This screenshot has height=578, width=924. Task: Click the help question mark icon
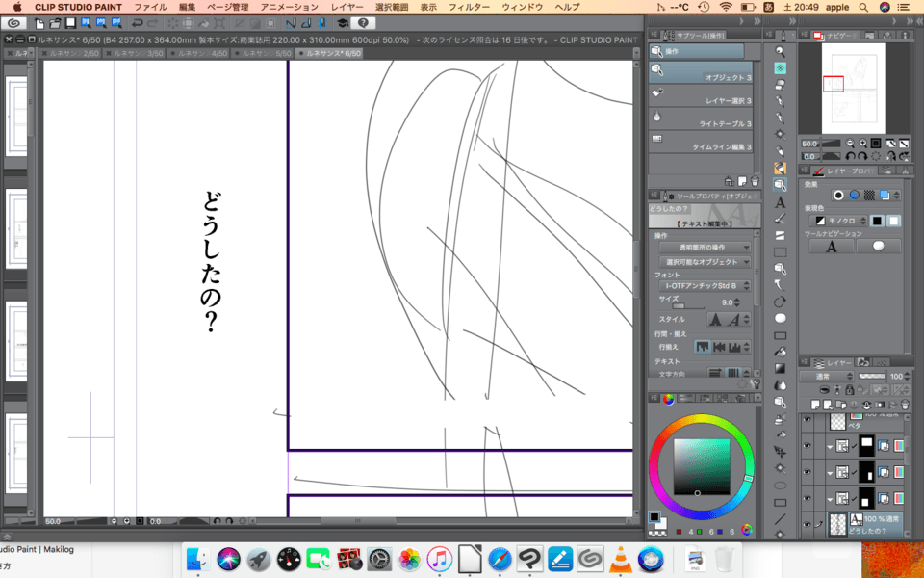(x=363, y=22)
